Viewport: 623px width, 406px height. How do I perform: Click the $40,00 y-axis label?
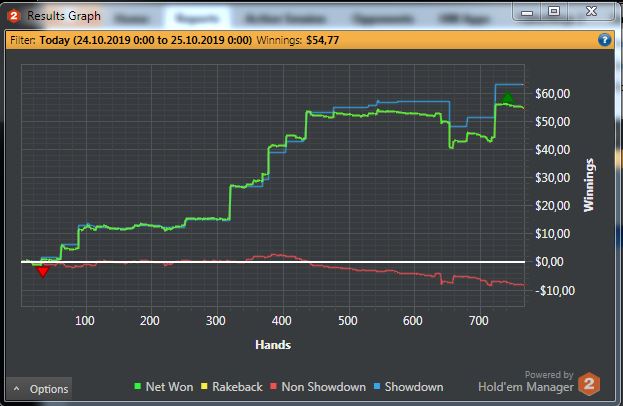tap(552, 150)
